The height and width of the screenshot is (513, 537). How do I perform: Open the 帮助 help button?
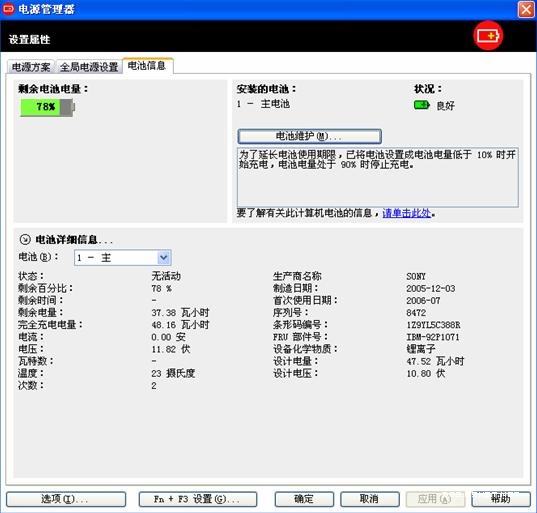click(x=501, y=499)
